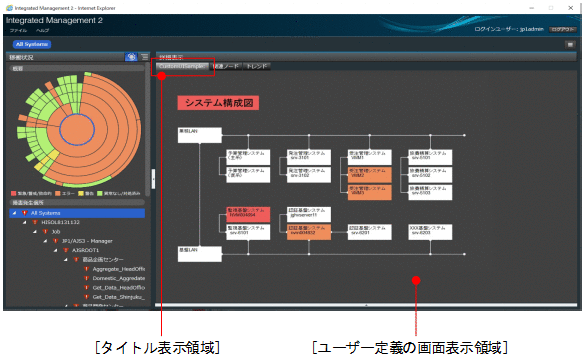Select the srv-3102 発注管理システム node
This screenshot has width=584, height=363.
tap(309, 175)
